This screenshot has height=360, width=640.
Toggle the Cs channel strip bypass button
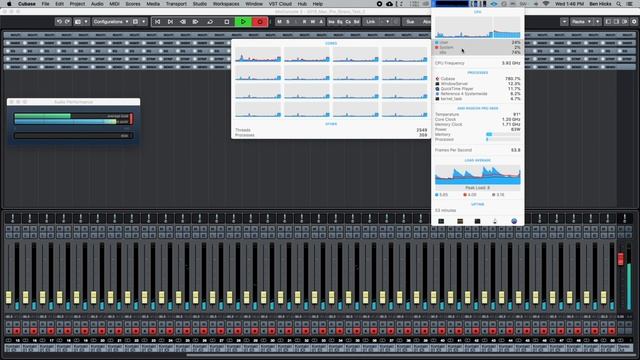tap(348, 22)
